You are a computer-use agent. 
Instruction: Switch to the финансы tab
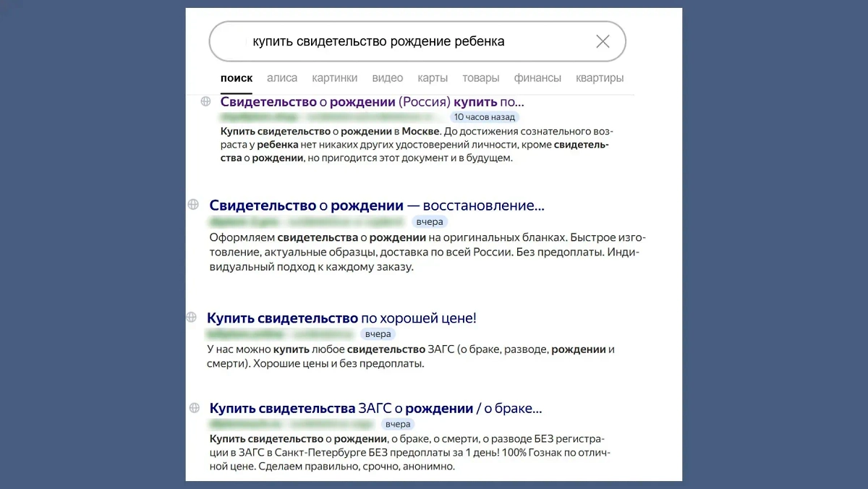tap(537, 78)
